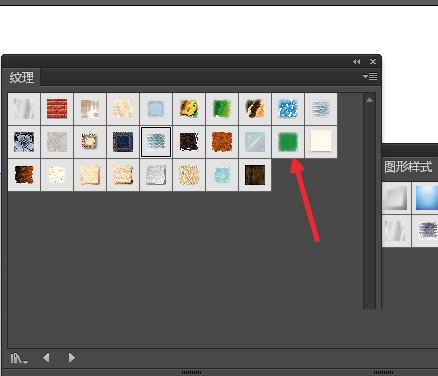Viewport: 438px width, 376px height.
Task: Select the glossy glass texture swatch
Action: (255, 142)
